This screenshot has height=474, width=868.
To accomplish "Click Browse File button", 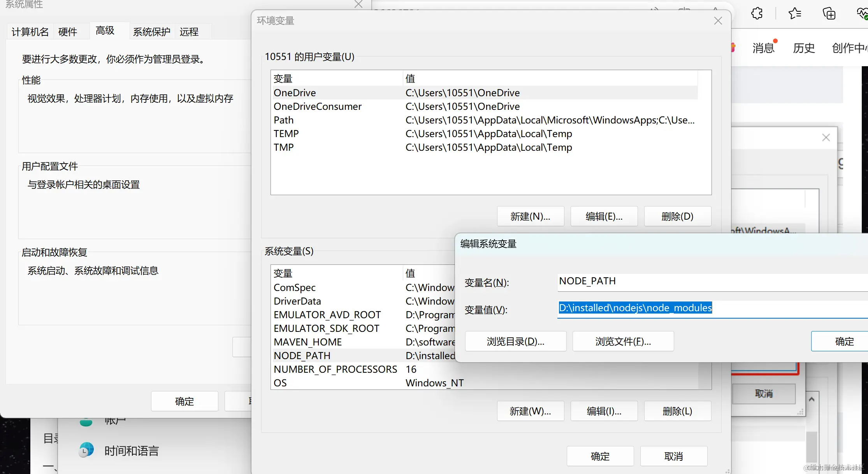I will pos(623,341).
